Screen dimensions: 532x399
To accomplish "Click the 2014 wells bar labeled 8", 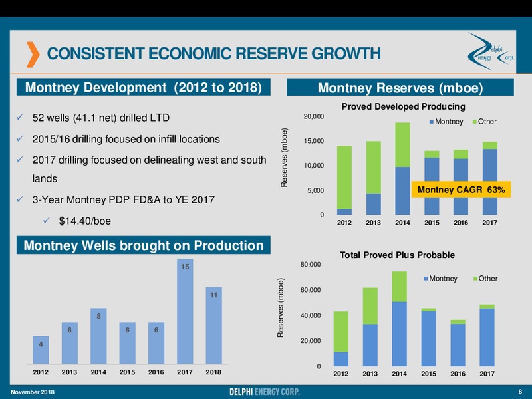I will pos(98,336).
